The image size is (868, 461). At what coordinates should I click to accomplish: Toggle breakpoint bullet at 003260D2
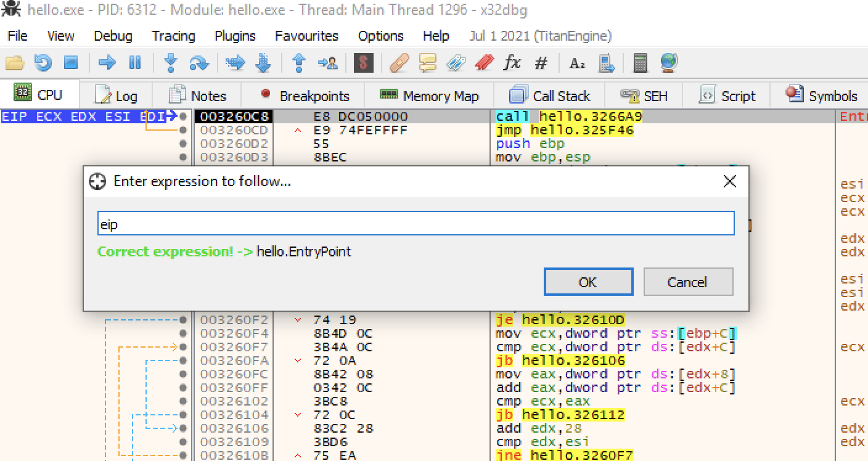pyautogui.click(x=182, y=144)
